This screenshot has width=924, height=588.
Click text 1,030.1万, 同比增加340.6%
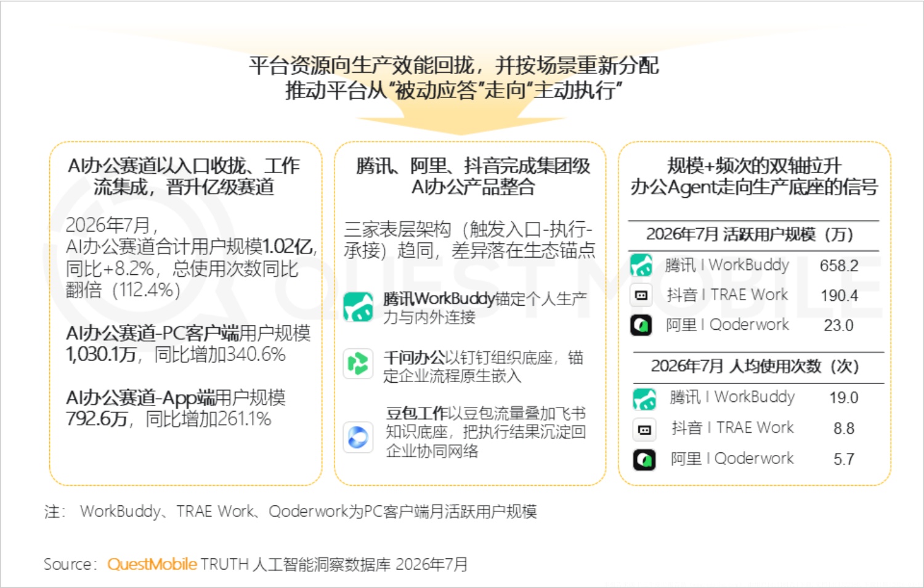pyautogui.click(x=176, y=355)
